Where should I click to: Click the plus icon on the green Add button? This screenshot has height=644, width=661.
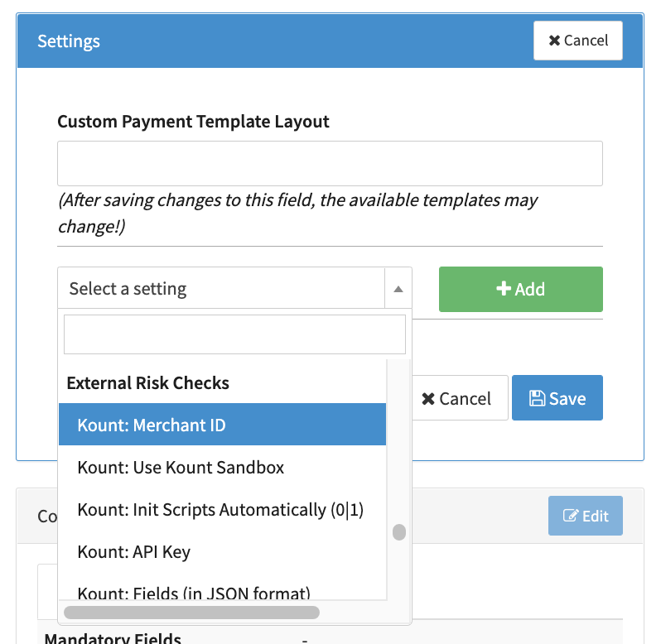[x=503, y=289]
